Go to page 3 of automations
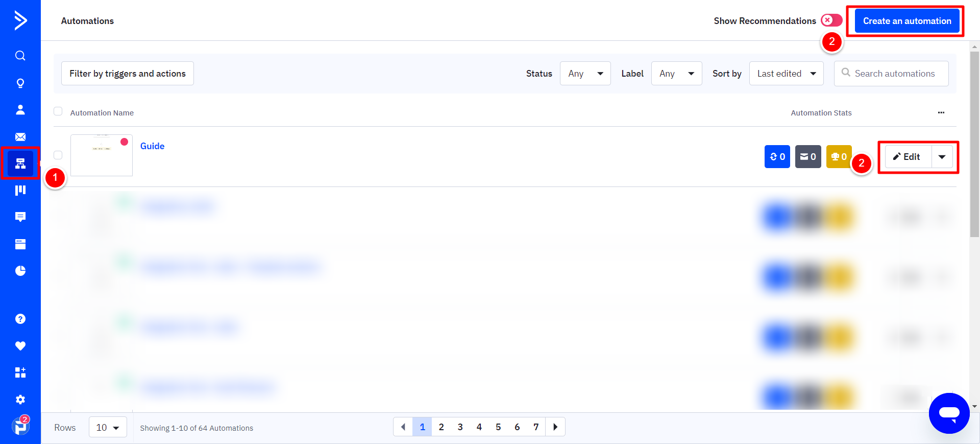The height and width of the screenshot is (444, 980). pos(460,427)
